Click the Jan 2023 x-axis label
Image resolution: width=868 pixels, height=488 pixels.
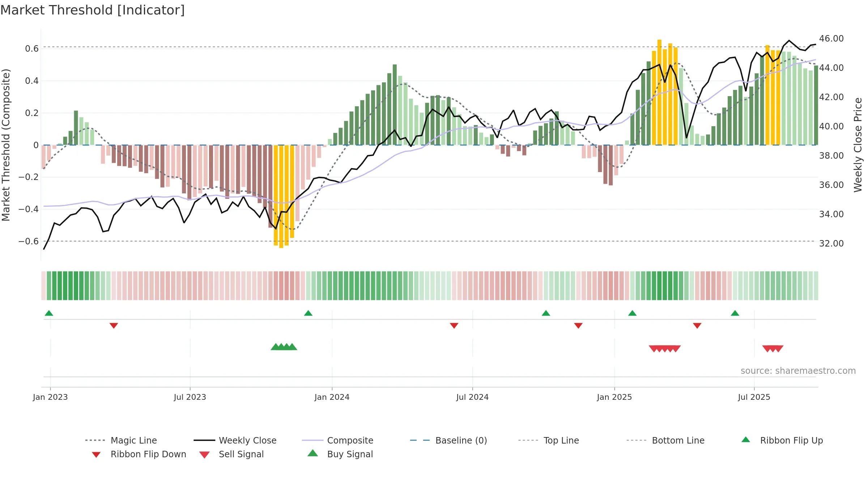[50, 397]
